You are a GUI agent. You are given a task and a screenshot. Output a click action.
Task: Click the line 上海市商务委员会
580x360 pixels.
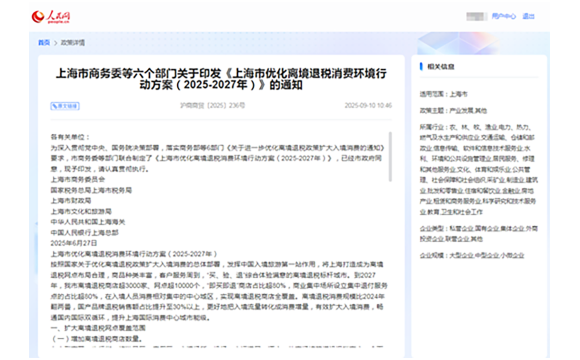(x=78, y=179)
